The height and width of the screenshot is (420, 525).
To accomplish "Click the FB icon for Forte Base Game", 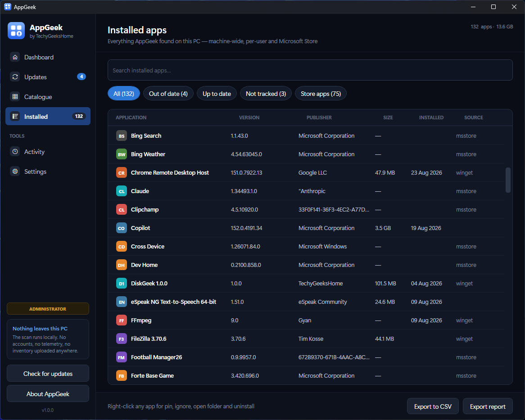I will point(121,375).
